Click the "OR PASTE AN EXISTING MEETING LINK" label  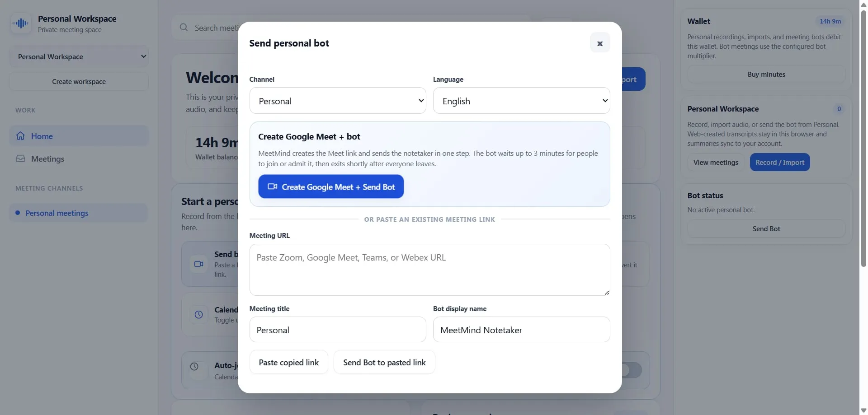(x=429, y=219)
